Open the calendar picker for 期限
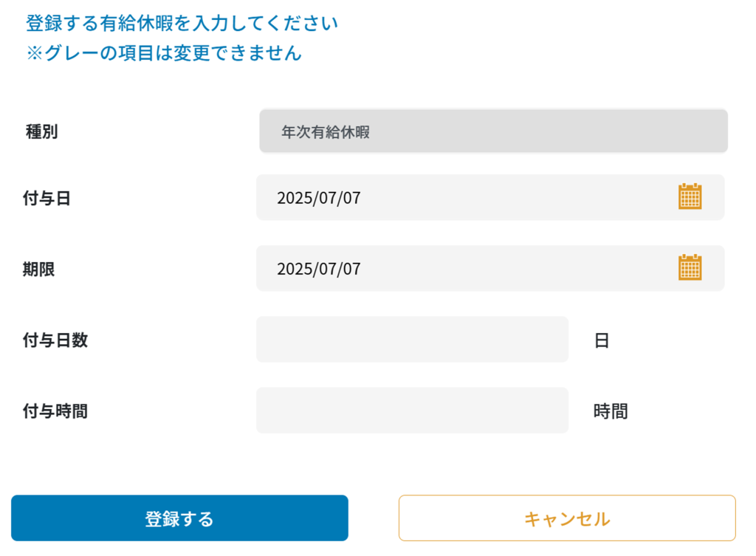Image resolution: width=756 pixels, height=556 pixels. coord(690,268)
